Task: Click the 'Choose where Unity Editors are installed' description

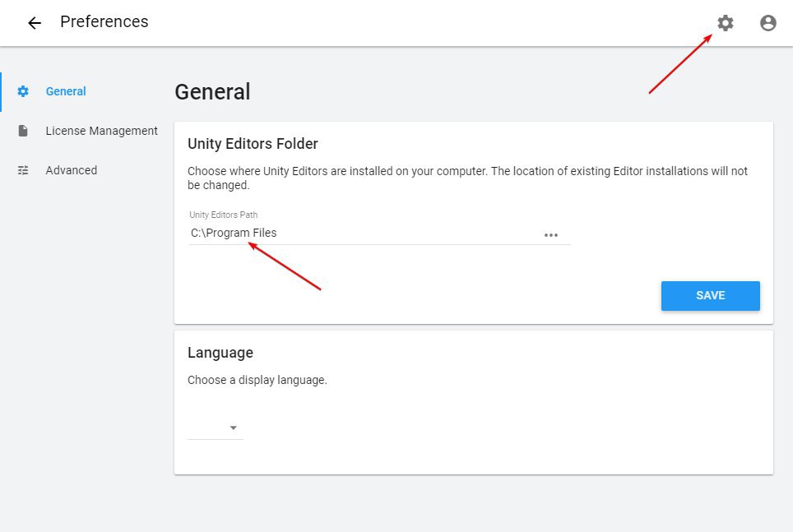Action: tap(467, 178)
